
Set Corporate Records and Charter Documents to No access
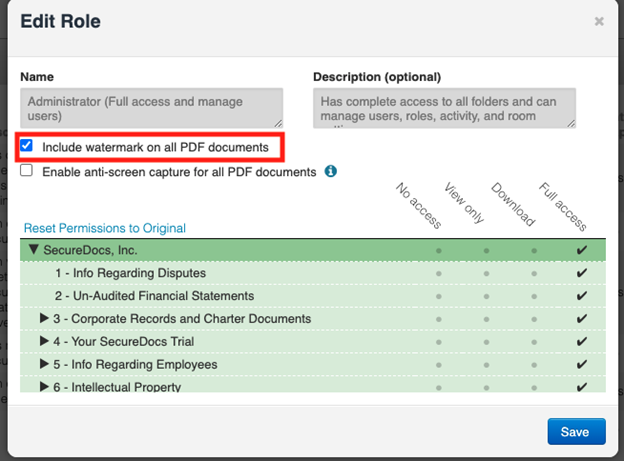[439, 319]
